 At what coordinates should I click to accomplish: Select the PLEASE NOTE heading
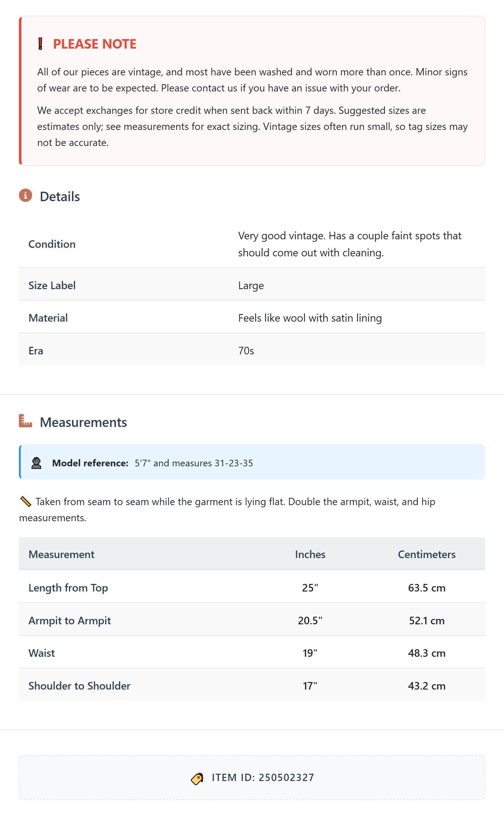point(95,44)
